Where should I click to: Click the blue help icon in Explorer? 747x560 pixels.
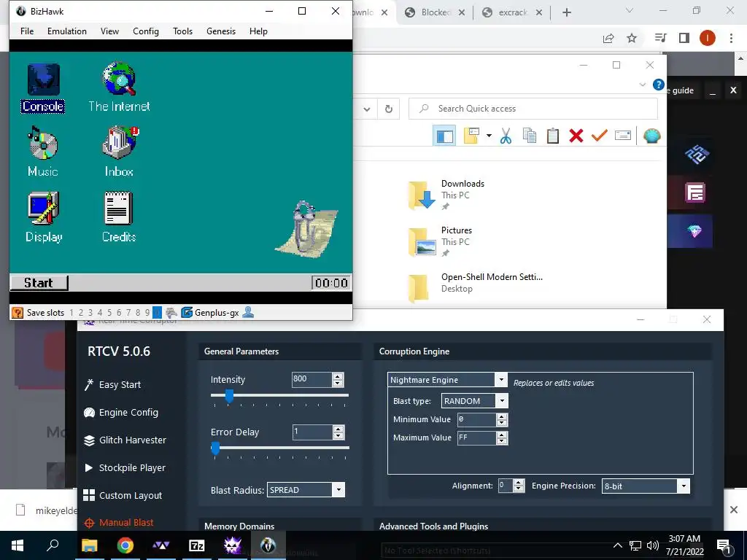click(x=659, y=85)
